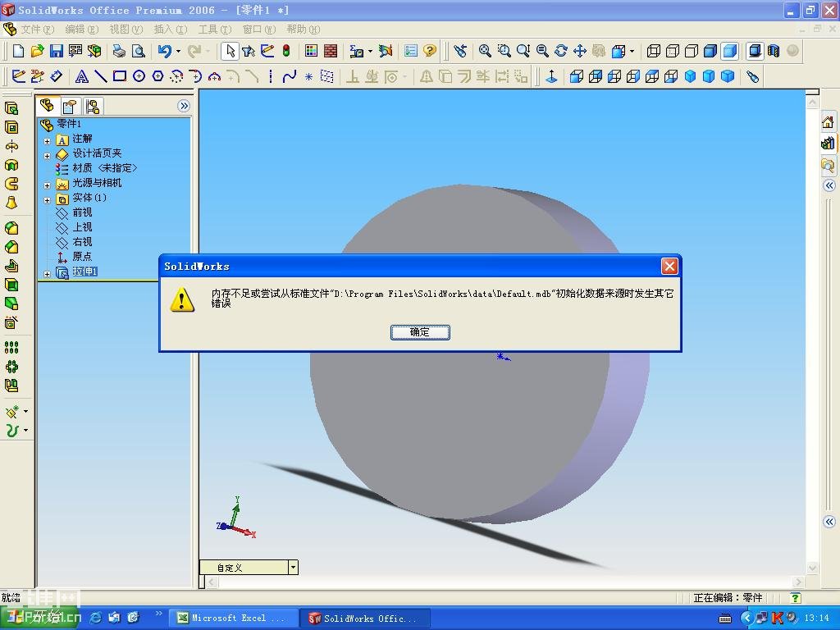
Task: Switch to Microsoft Excel in taskbar
Action: [x=234, y=618]
